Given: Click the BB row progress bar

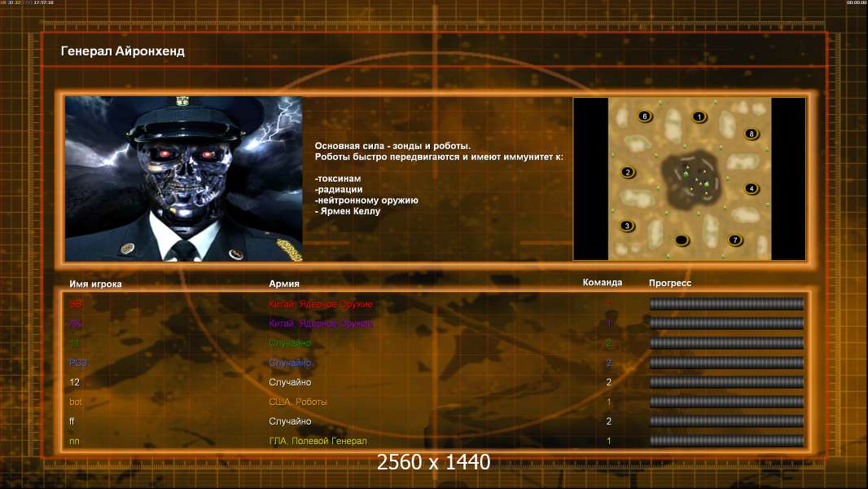Looking at the screenshot, I should (x=726, y=303).
